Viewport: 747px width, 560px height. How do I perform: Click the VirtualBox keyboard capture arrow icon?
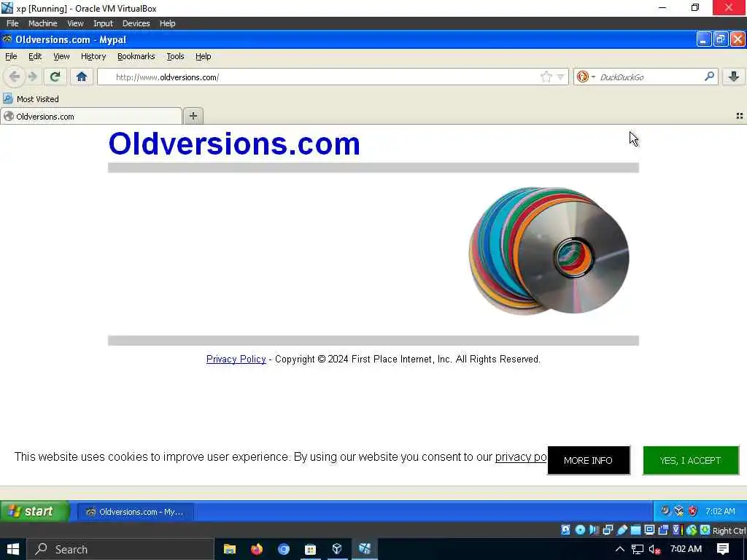pos(705,530)
